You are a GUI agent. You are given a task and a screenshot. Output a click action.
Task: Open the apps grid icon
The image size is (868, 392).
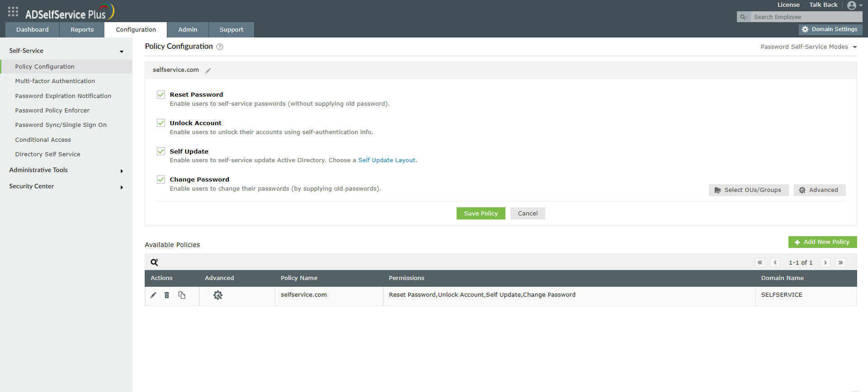13,11
